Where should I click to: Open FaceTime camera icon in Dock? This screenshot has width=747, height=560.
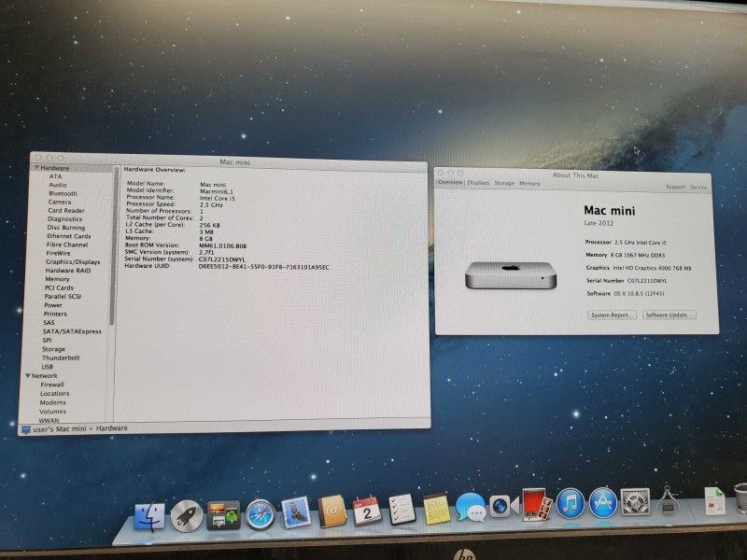[x=503, y=506]
